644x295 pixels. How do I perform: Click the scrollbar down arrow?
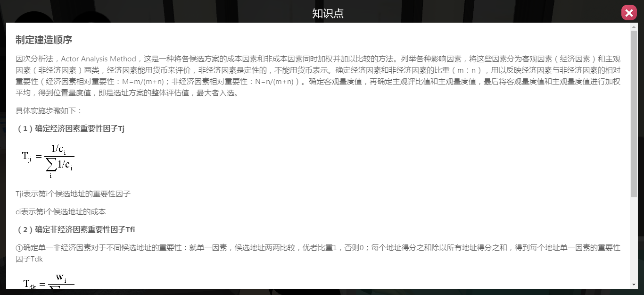(634, 284)
